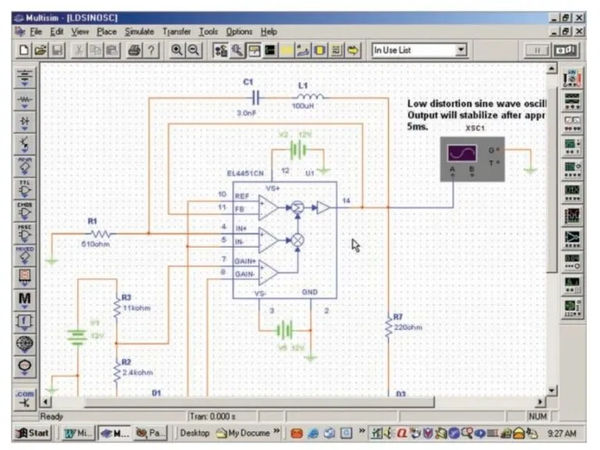Click the vertical scrollbar down arrow
Image resolution: width=600 pixels, height=450 pixels.
pyautogui.click(x=551, y=390)
